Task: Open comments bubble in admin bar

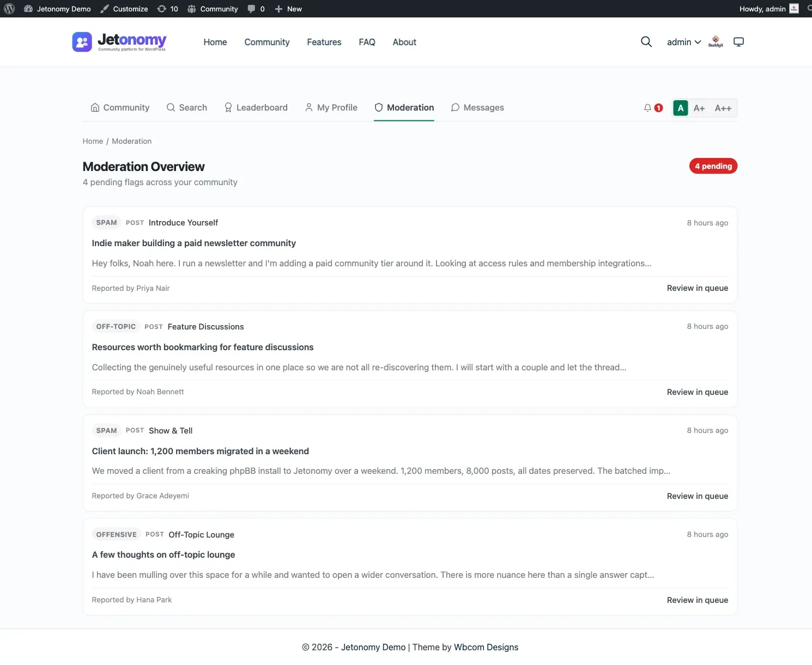Action: tap(256, 9)
